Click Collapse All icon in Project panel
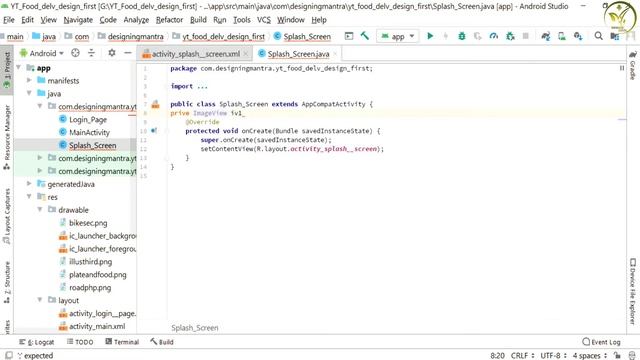The height and width of the screenshot is (360, 640). [x=91, y=53]
